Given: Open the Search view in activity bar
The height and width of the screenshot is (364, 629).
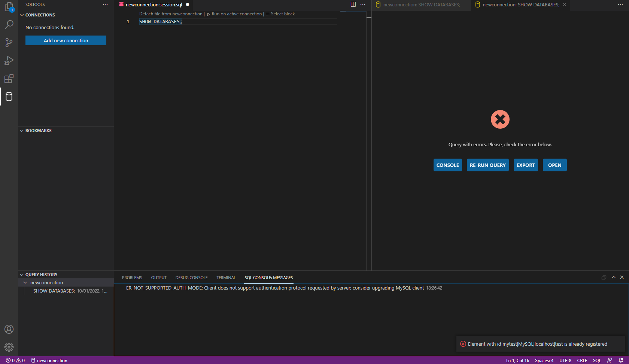Looking at the screenshot, I should 9,25.
